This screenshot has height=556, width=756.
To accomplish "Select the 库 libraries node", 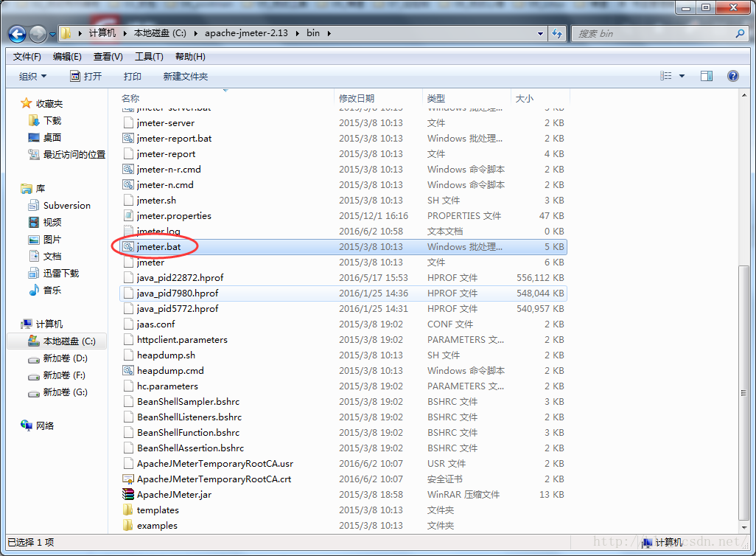I will tap(32, 188).
